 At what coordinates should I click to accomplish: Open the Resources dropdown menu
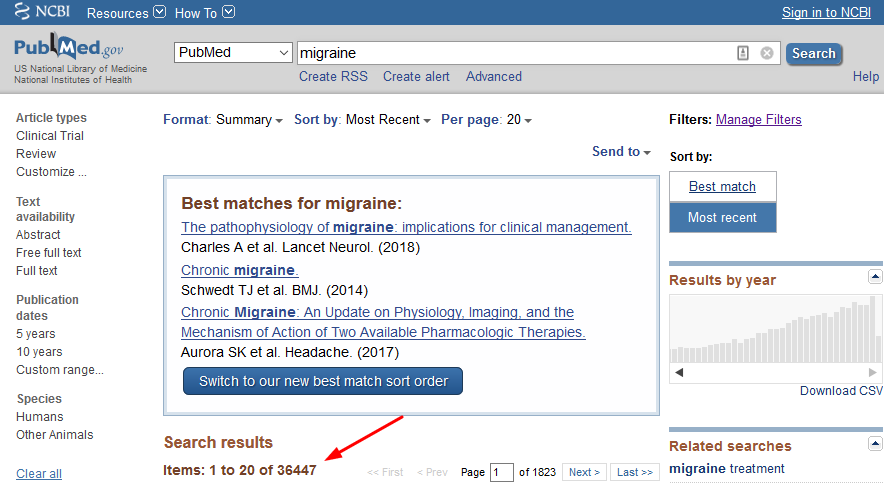[126, 12]
